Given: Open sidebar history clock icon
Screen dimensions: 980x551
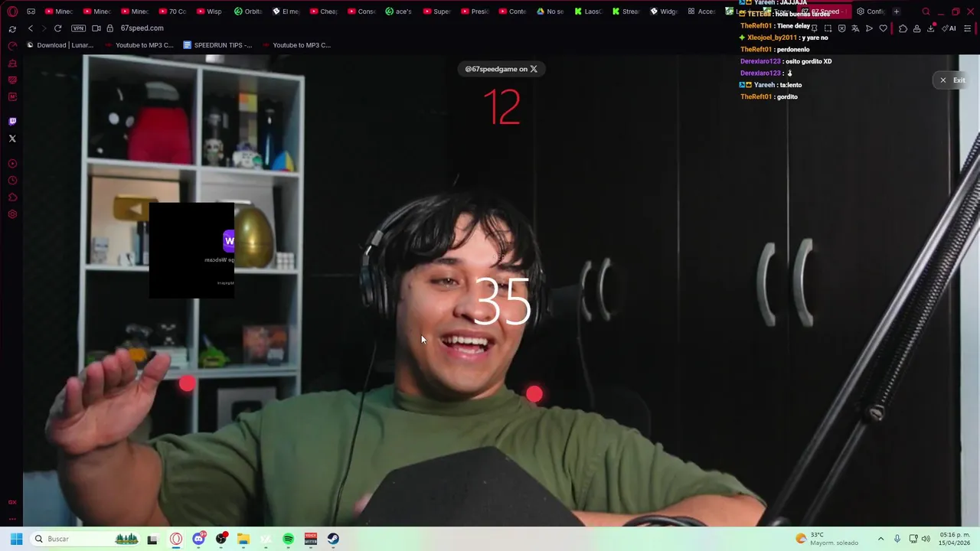Looking at the screenshot, I should click(12, 181).
